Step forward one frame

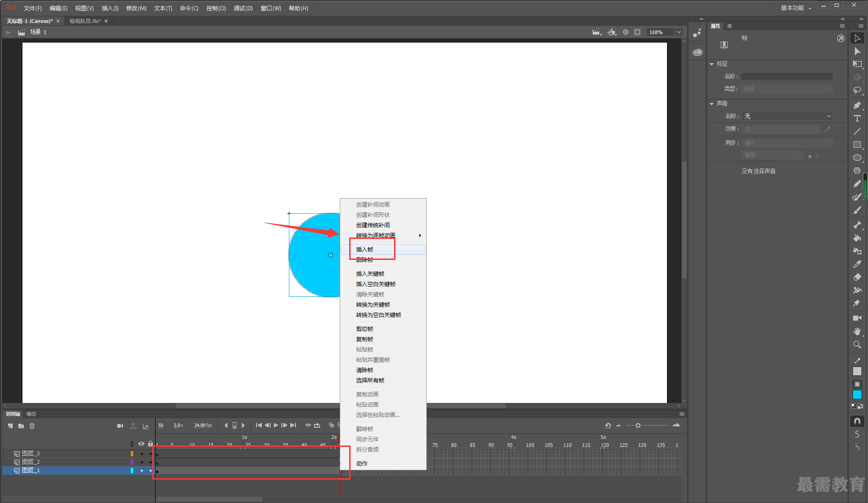284,425
